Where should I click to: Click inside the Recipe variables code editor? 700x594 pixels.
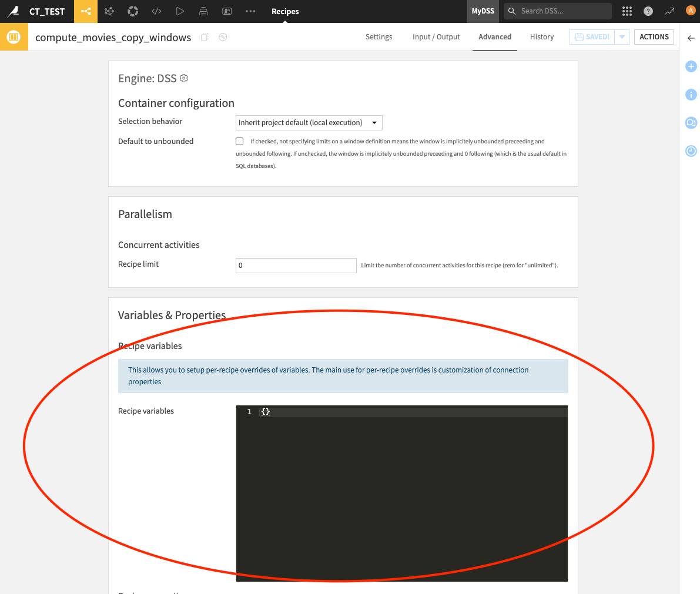click(x=402, y=493)
